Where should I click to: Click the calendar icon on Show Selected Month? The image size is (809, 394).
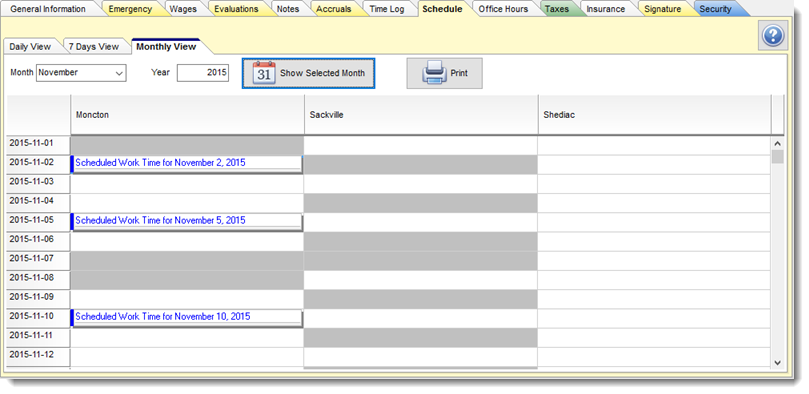pos(264,73)
